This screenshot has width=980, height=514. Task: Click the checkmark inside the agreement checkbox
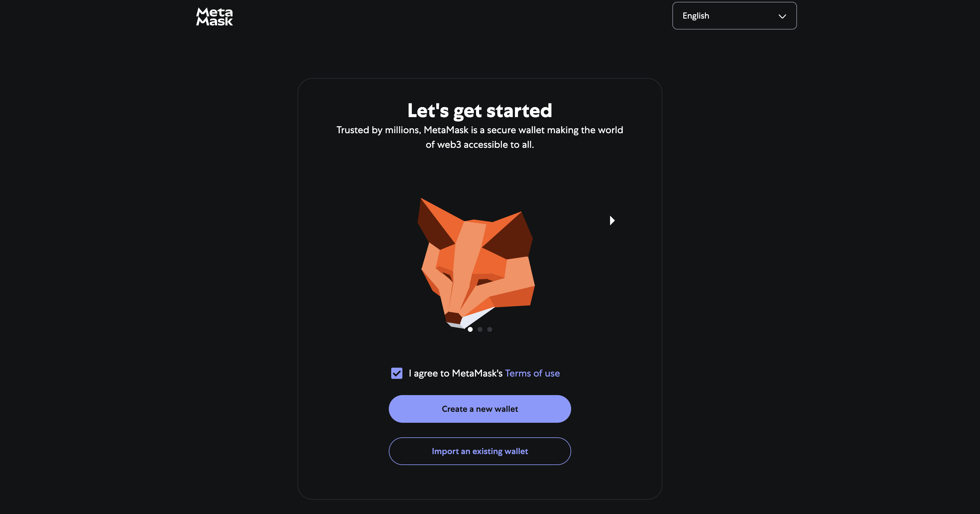tap(397, 373)
